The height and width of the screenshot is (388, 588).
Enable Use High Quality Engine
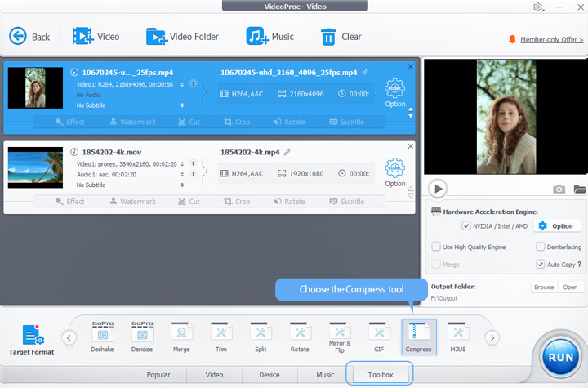[436, 247]
